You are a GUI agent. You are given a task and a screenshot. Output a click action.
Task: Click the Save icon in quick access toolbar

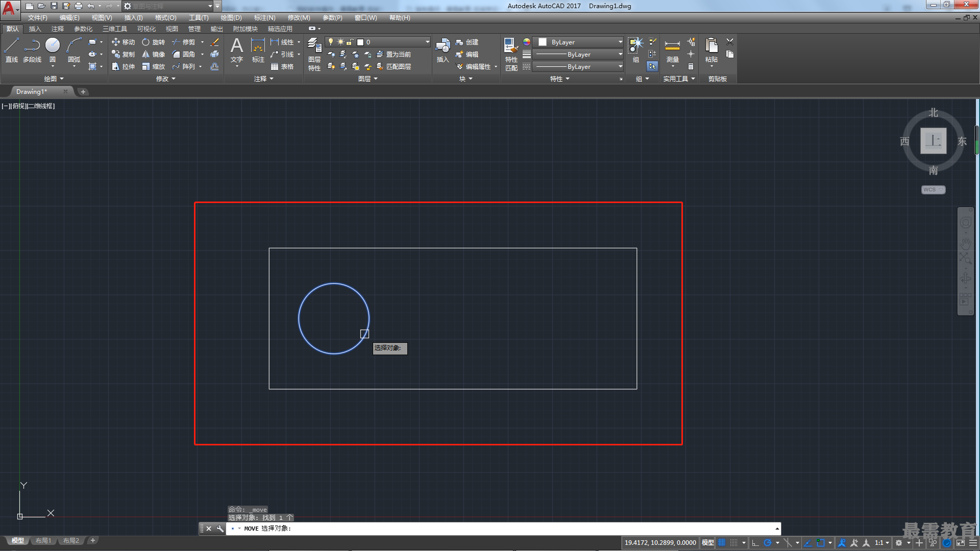54,6
